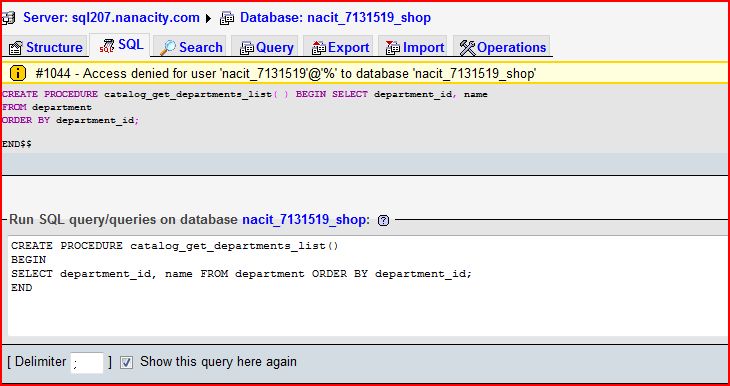Click the Search magnifier icon

(x=168, y=47)
